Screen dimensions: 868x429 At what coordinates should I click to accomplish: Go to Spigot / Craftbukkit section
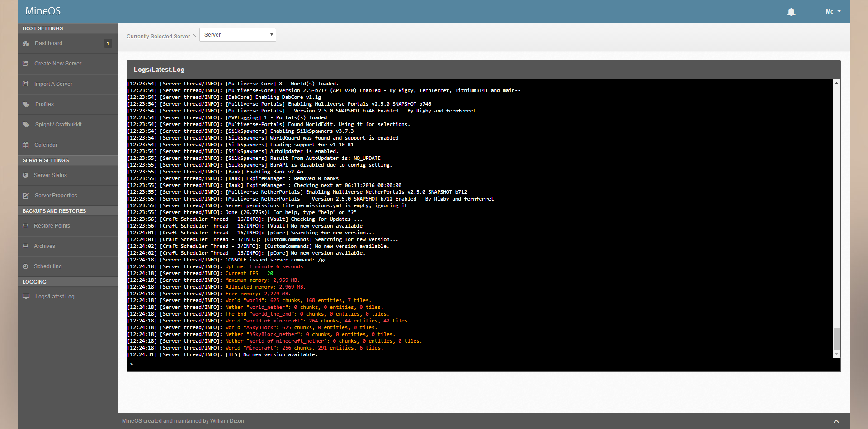click(x=58, y=125)
